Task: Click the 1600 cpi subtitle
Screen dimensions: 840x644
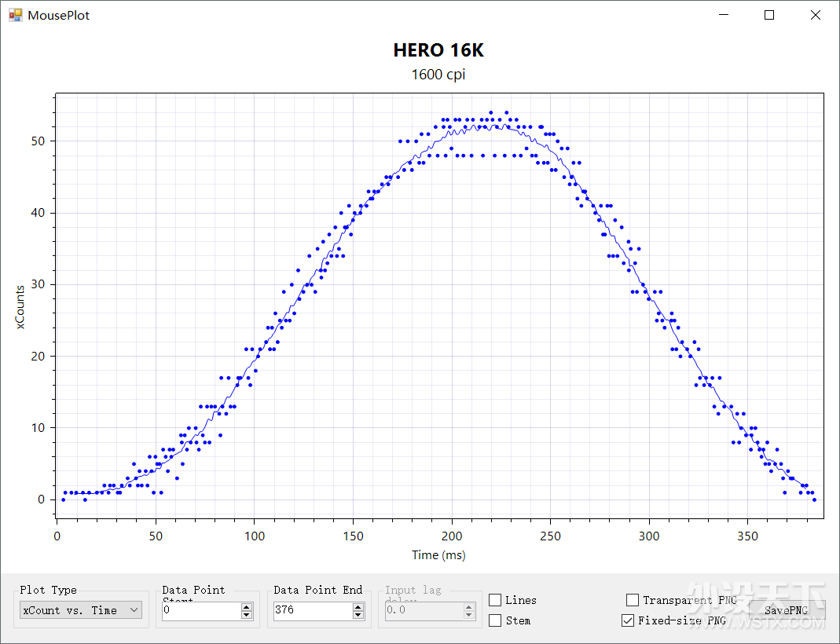Action: (438, 75)
